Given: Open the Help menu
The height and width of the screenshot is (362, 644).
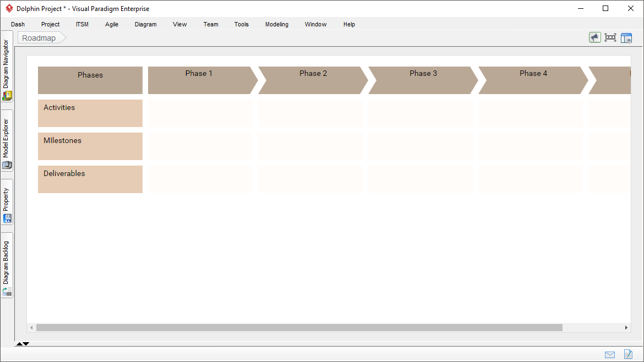Looking at the screenshot, I should (349, 24).
